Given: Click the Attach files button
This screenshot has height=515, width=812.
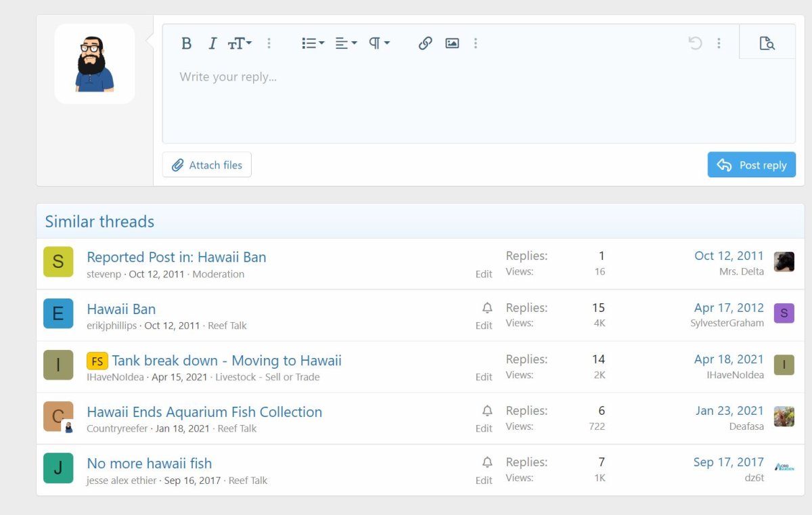Looking at the screenshot, I should click(x=207, y=165).
